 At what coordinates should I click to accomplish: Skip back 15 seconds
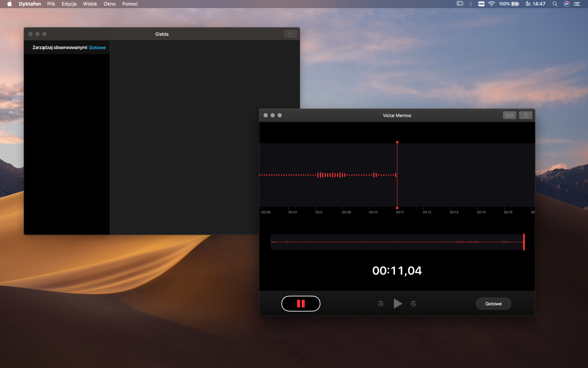point(381,304)
